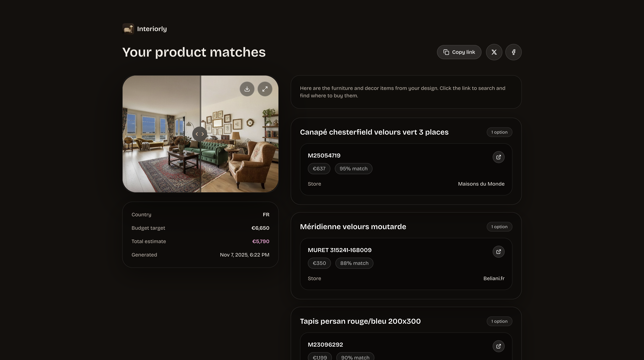Download the room comparison image
Image resolution: width=644 pixels, height=360 pixels.
pyautogui.click(x=247, y=89)
